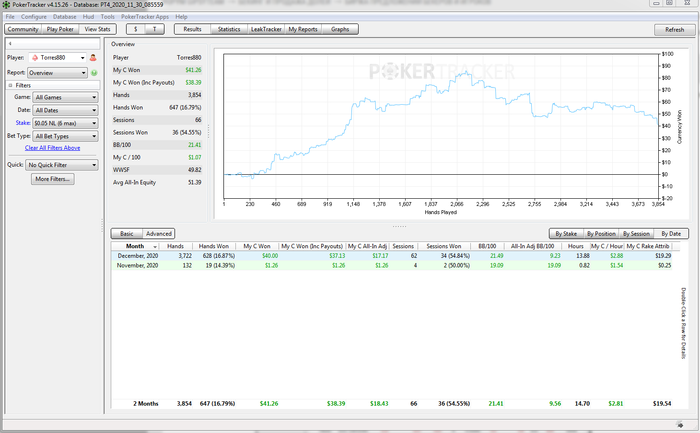
Task: Select the View Stats tab
Action: (x=98, y=29)
